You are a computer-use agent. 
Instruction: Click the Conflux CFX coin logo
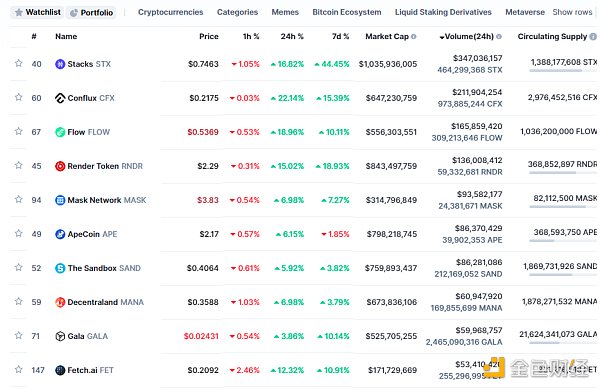coord(60,98)
